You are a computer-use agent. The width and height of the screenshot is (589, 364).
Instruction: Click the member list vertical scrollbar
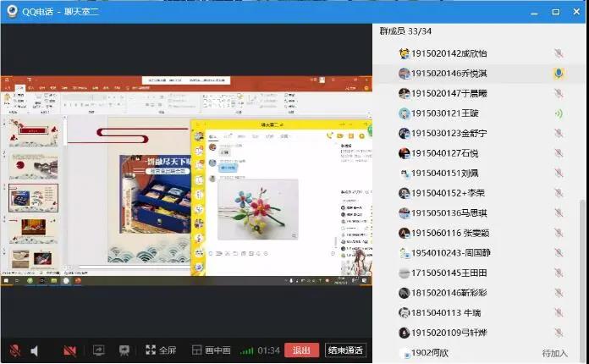581,254
